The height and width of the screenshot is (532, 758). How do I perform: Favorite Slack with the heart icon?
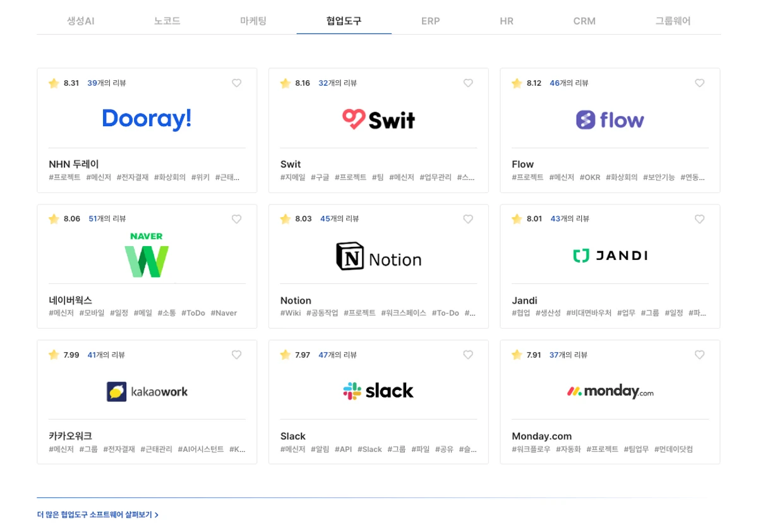(468, 355)
